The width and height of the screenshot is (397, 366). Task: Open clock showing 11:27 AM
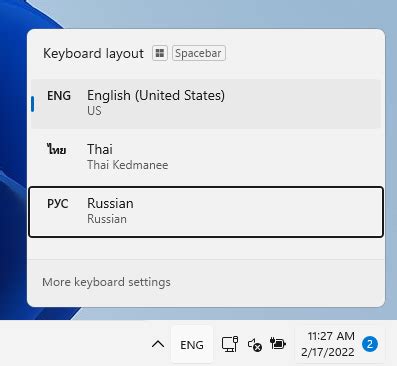click(x=331, y=336)
